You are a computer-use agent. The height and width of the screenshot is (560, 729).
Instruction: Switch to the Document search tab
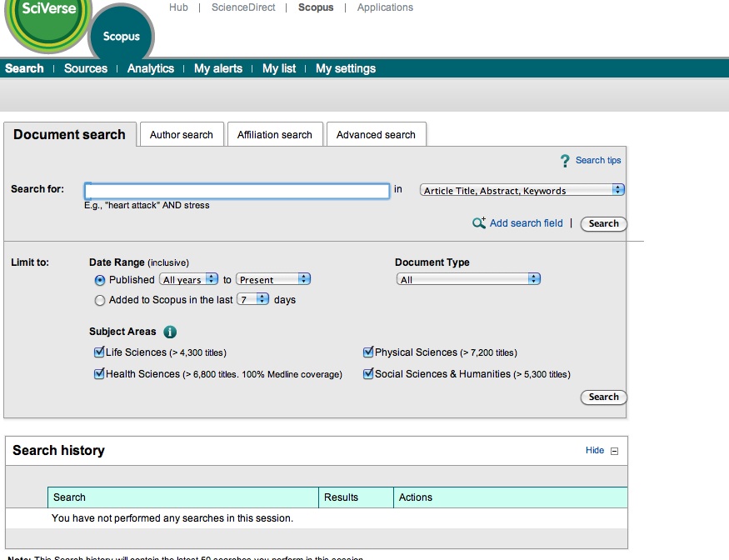[69, 134]
